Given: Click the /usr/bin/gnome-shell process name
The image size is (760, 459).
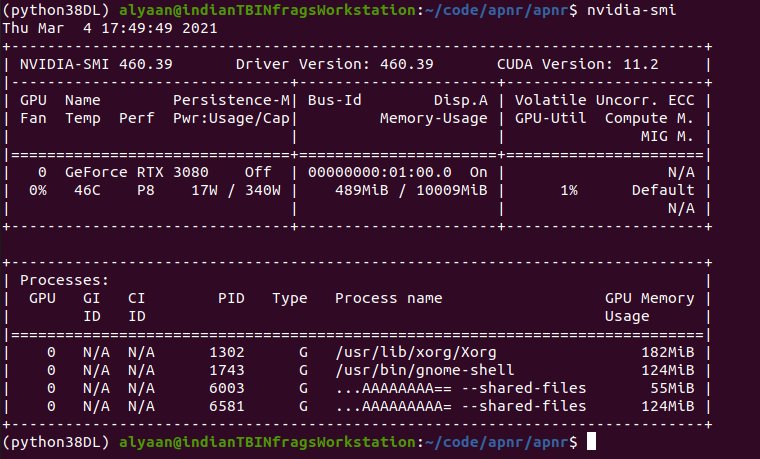Looking at the screenshot, I should click(425, 370).
